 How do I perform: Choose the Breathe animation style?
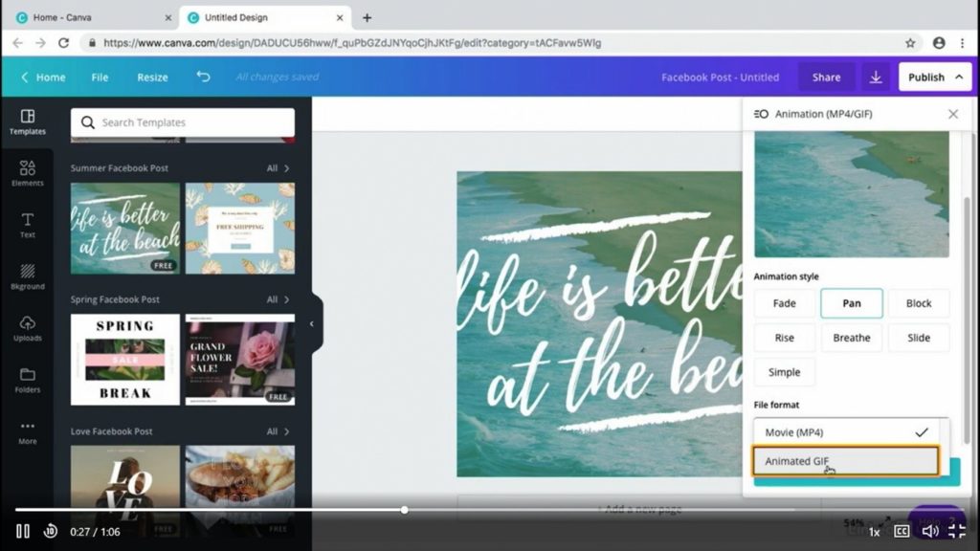click(851, 338)
